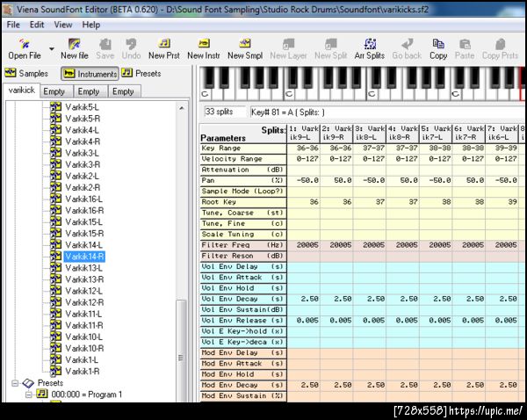527x420 pixels.
Task: Click the Key# 81 = A info field
Action: (386, 112)
